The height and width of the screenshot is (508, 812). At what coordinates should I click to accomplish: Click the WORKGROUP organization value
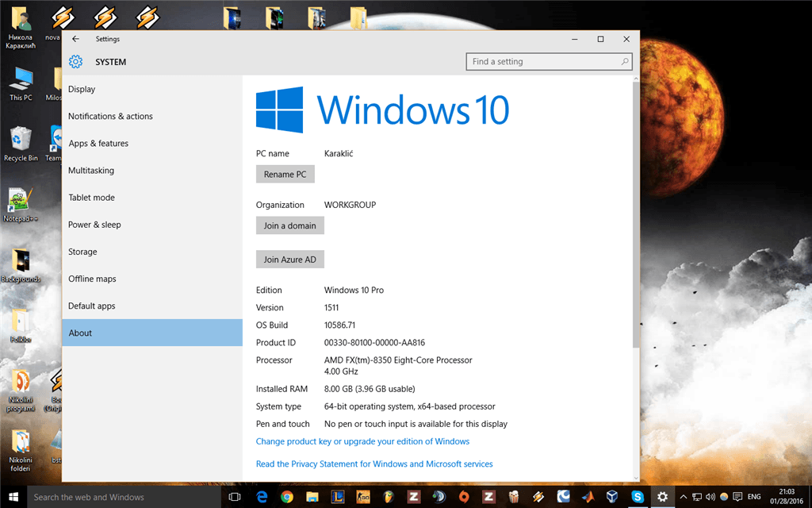tap(350, 205)
